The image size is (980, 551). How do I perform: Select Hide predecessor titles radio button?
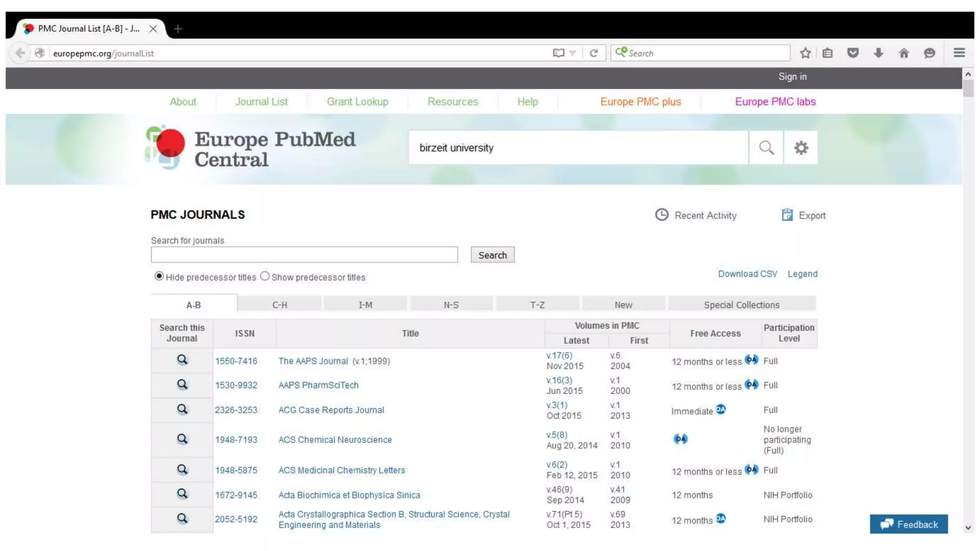coord(159,276)
